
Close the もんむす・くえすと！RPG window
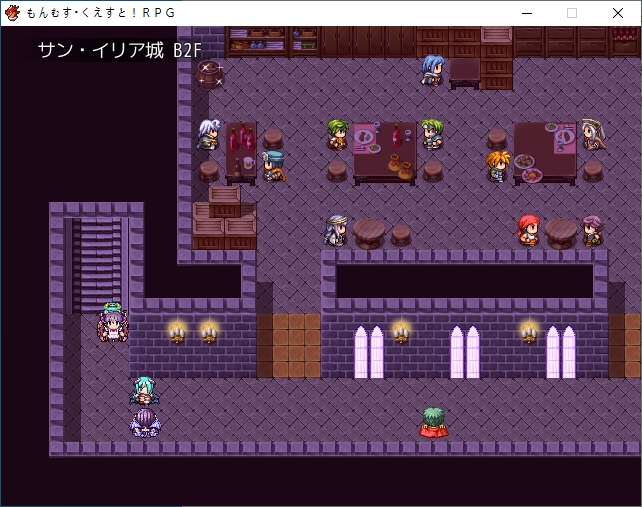[617, 13]
